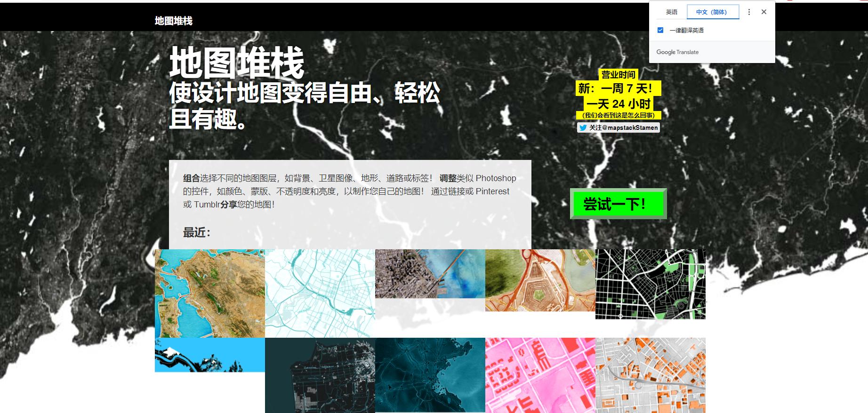868x413 pixels.
Task: Open the gray map with orange buildings thumbnail
Action: point(651,375)
